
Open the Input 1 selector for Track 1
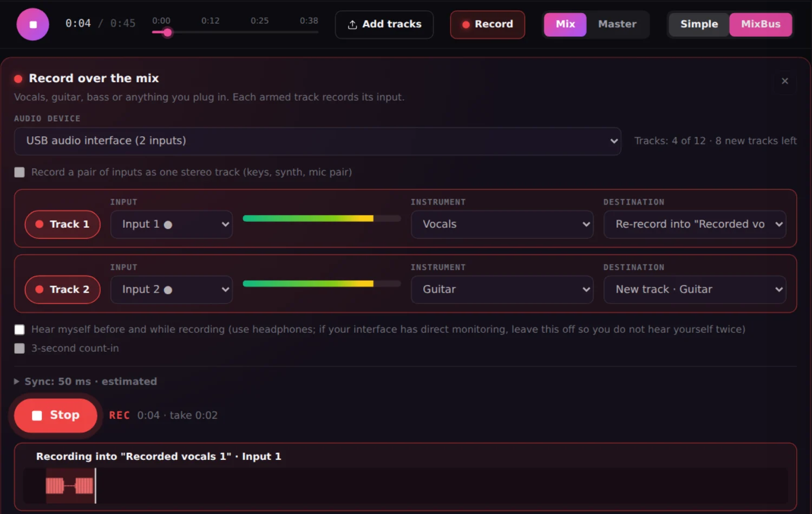tap(172, 225)
